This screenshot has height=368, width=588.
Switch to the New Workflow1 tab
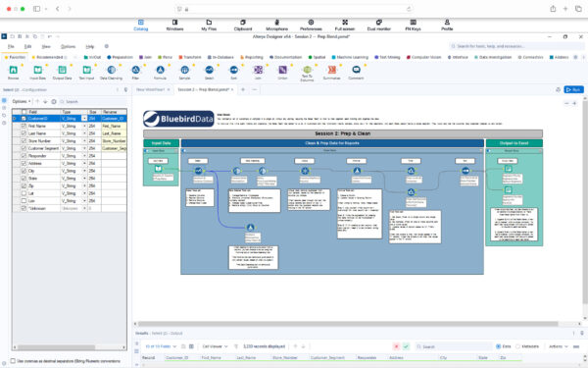point(150,89)
